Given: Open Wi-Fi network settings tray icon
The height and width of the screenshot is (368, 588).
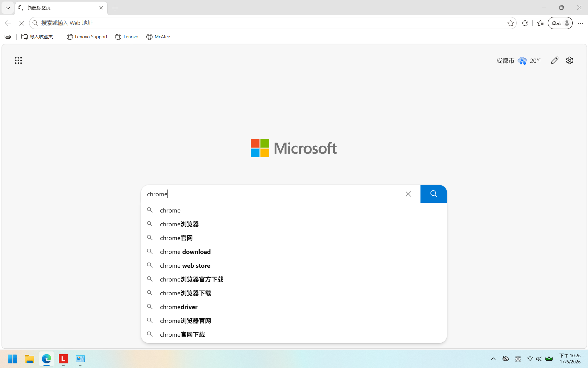Looking at the screenshot, I should [530, 359].
